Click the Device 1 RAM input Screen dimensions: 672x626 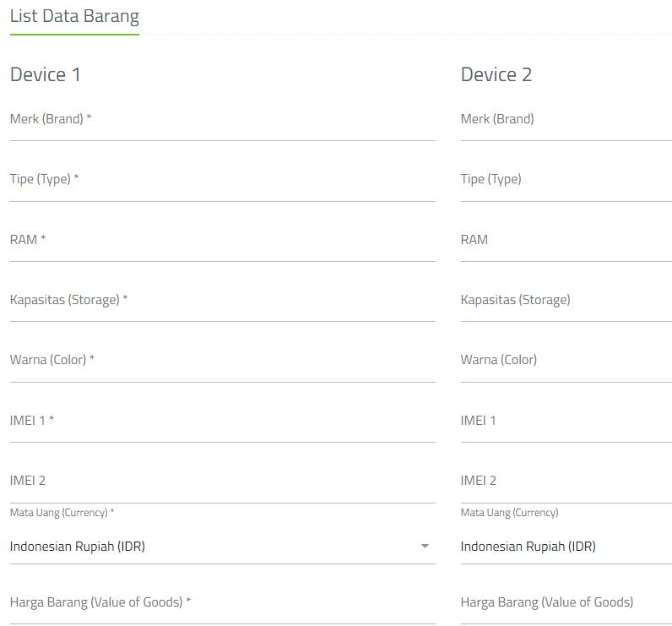(x=222, y=241)
